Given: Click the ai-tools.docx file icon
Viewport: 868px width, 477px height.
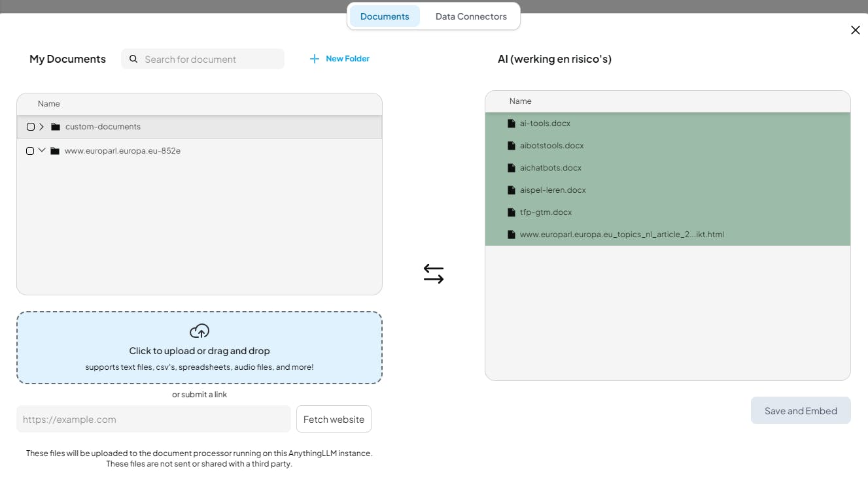Looking at the screenshot, I should coord(512,123).
